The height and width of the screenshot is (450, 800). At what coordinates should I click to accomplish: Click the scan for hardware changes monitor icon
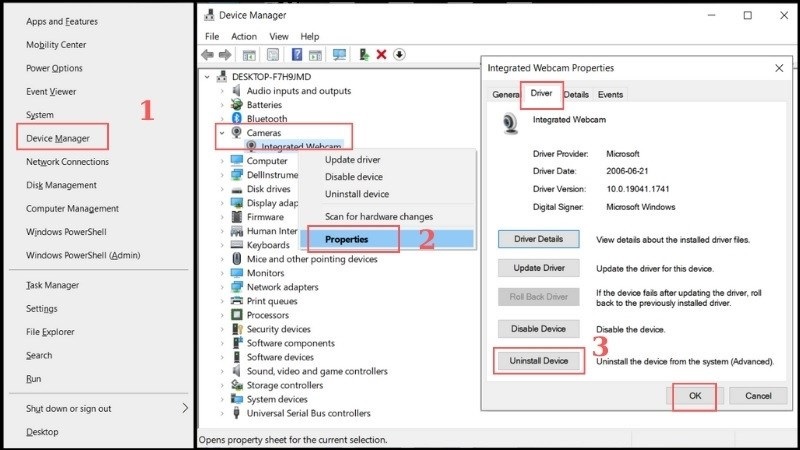339,55
